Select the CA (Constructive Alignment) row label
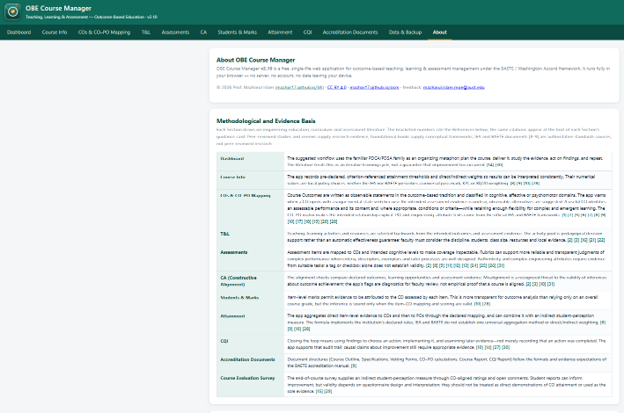The image size is (624, 413). pyautogui.click(x=238, y=281)
